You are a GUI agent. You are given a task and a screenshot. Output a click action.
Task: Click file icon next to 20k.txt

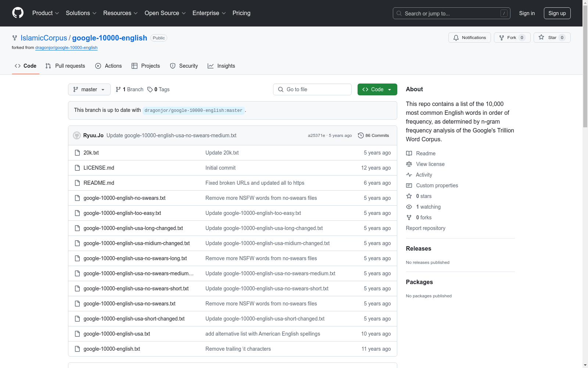click(77, 153)
